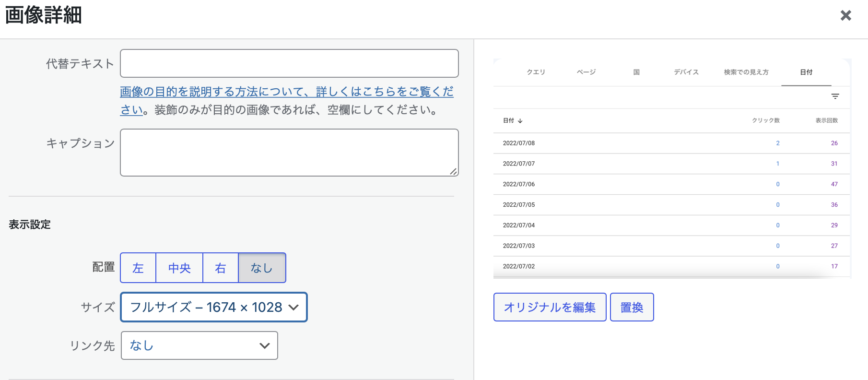Open the リンク先 dropdown
868x380 pixels.
point(199,345)
